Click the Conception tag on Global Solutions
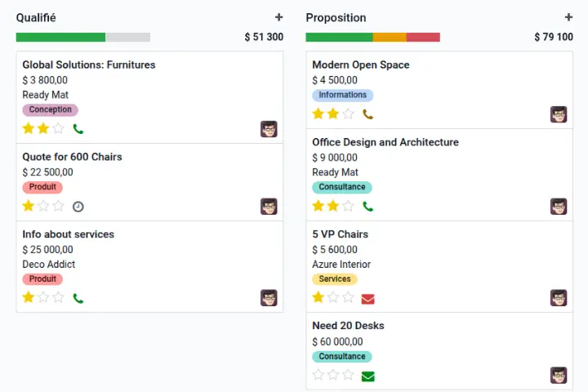Viewport: 588px width, 392px height. click(x=50, y=110)
